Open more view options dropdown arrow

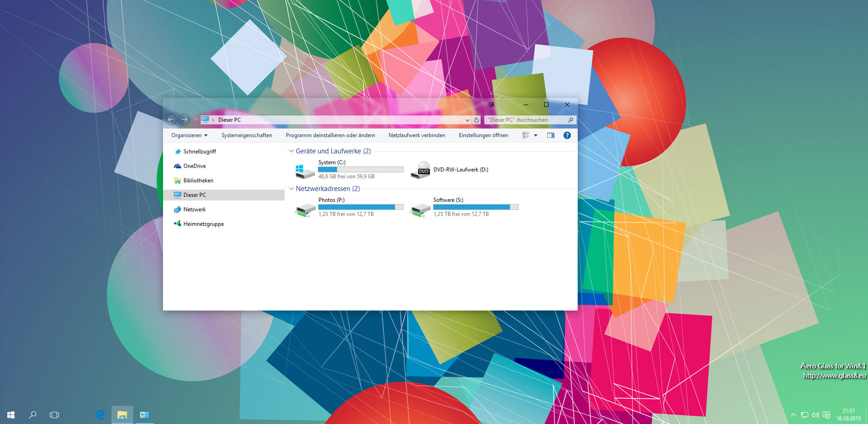[535, 135]
